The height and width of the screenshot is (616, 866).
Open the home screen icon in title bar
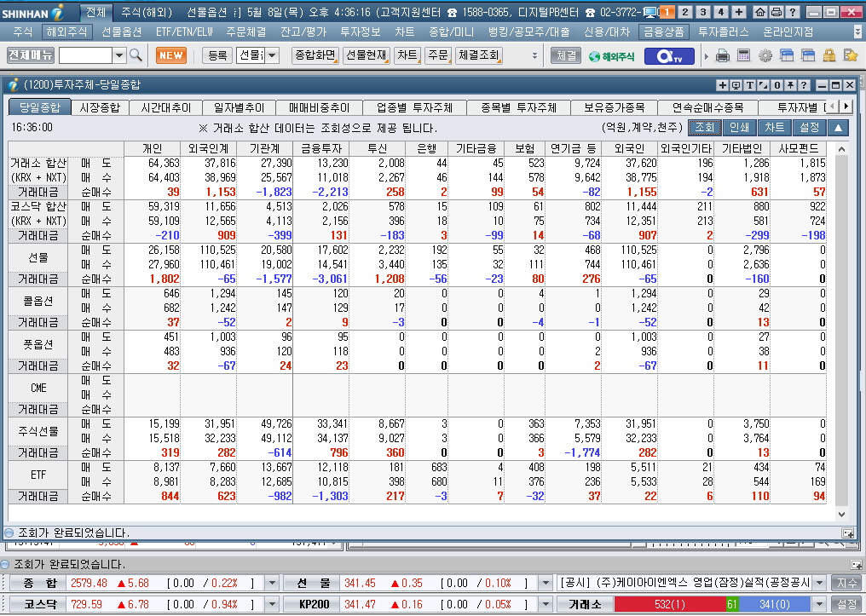point(760,12)
